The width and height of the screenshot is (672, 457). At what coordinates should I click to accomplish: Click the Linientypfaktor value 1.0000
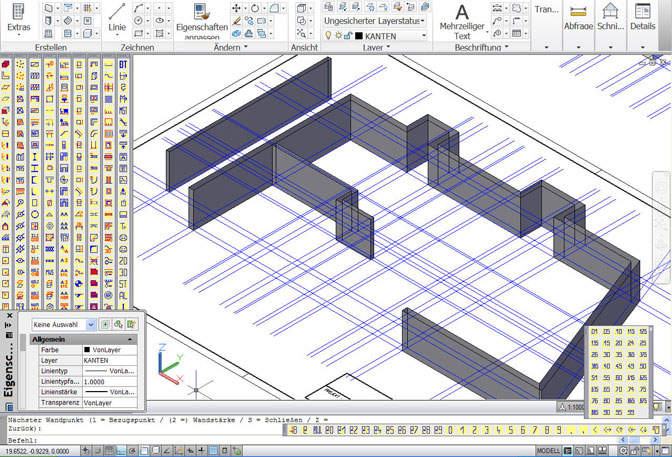click(x=110, y=382)
